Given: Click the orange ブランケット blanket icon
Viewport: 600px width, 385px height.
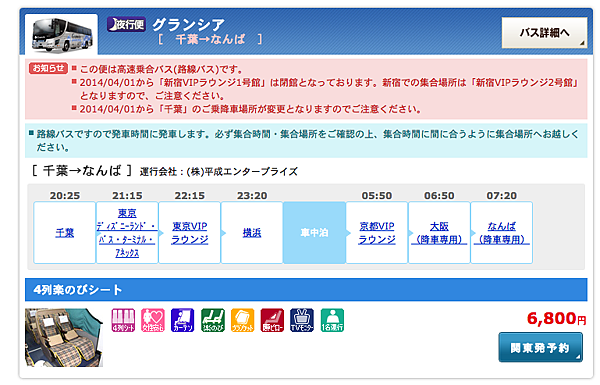Looking at the screenshot, I should tap(243, 320).
